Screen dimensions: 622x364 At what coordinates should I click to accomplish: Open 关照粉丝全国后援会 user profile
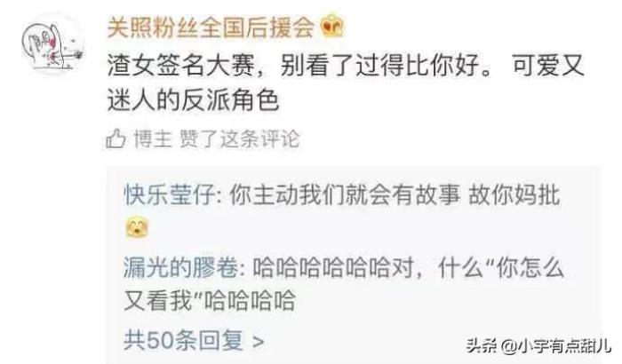[x=211, y=28]
